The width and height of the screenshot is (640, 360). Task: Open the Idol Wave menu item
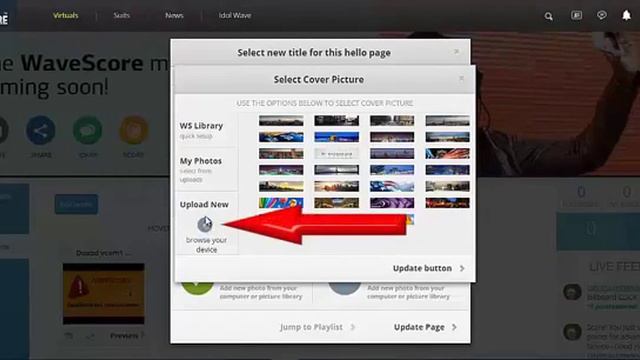click(235, 16)
